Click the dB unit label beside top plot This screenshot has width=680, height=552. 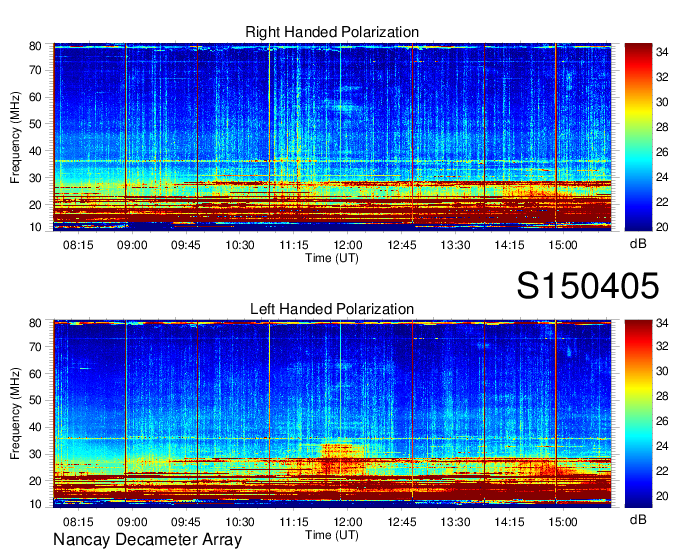(x=638, y=244)
